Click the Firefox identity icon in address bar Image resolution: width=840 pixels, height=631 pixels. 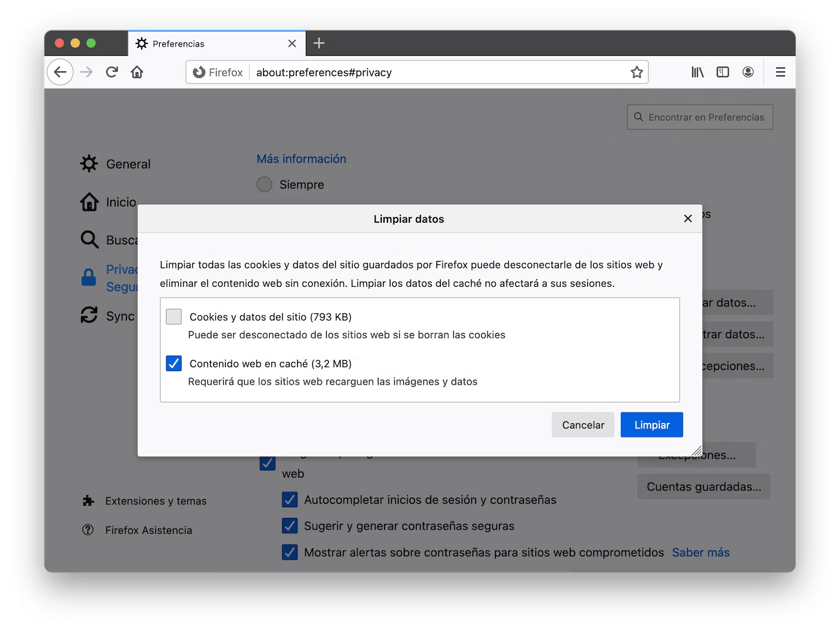click(x=199, y=72)
